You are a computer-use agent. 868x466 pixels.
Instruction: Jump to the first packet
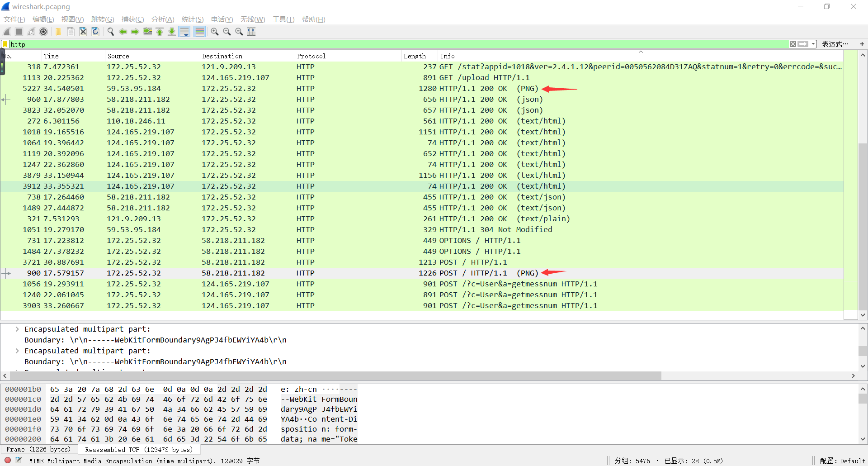point(160,32)
